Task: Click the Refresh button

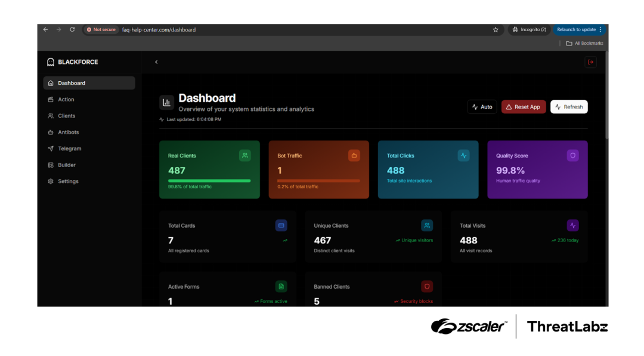Action: 568,107
